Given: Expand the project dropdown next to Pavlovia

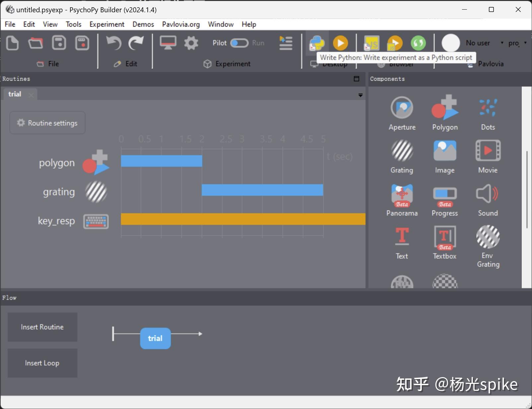Looking at the screenshot, I should tap(525, 43).
